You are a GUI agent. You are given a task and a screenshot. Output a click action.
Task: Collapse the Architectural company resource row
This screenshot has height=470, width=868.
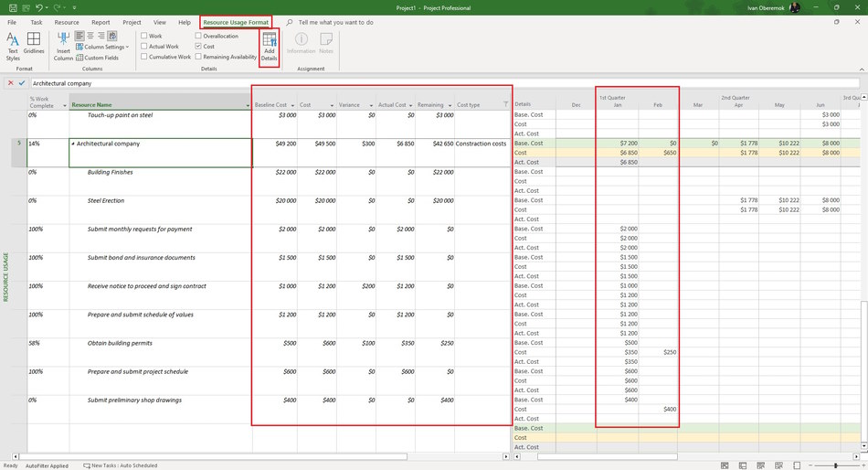tap(73, 144)
